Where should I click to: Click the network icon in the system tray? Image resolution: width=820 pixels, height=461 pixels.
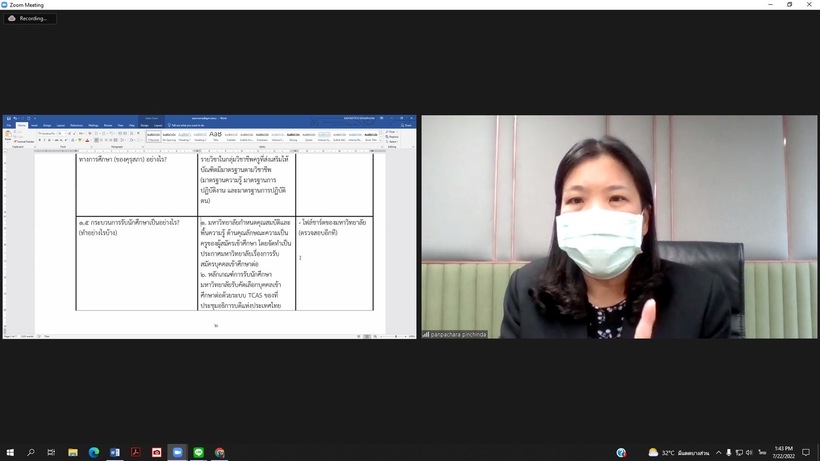(x=739, y=453)
